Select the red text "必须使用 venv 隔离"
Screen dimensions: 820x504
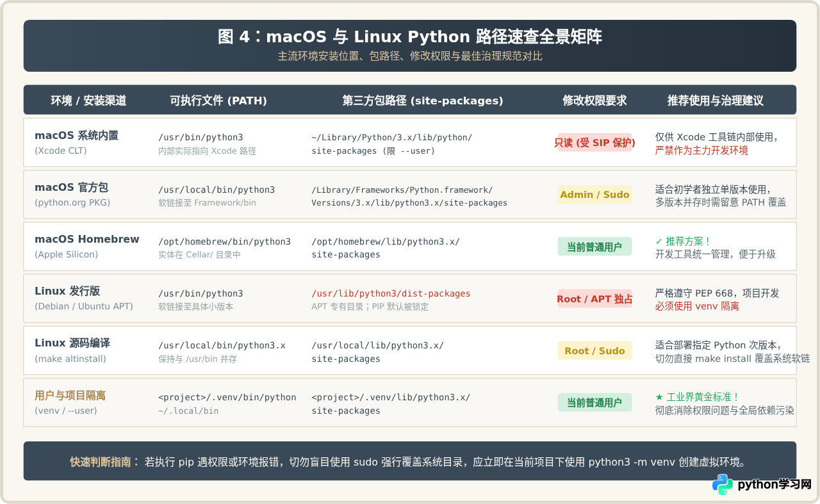(x=697, y=306)
